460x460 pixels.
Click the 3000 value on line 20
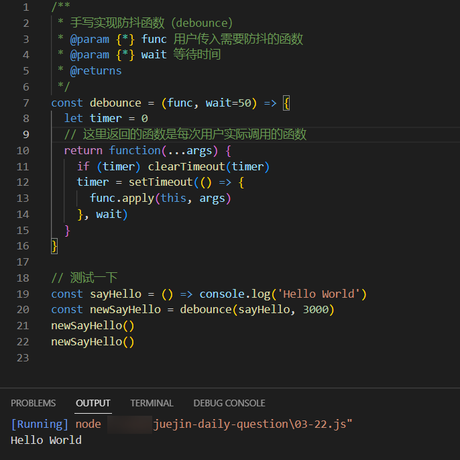(x=316, y=310)
